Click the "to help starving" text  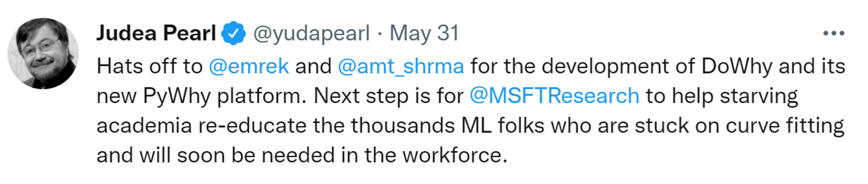722,96
